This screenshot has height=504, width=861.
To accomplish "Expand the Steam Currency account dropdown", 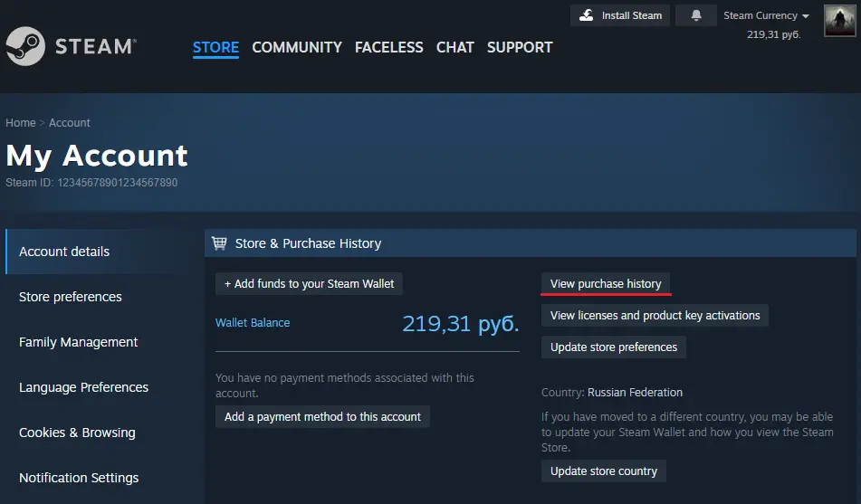I will pos(766,15).
